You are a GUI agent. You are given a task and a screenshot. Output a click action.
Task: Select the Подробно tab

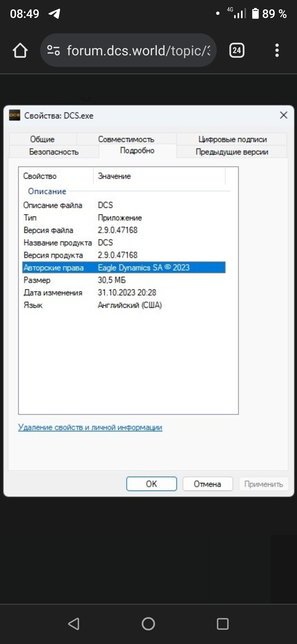click(137, 151)
